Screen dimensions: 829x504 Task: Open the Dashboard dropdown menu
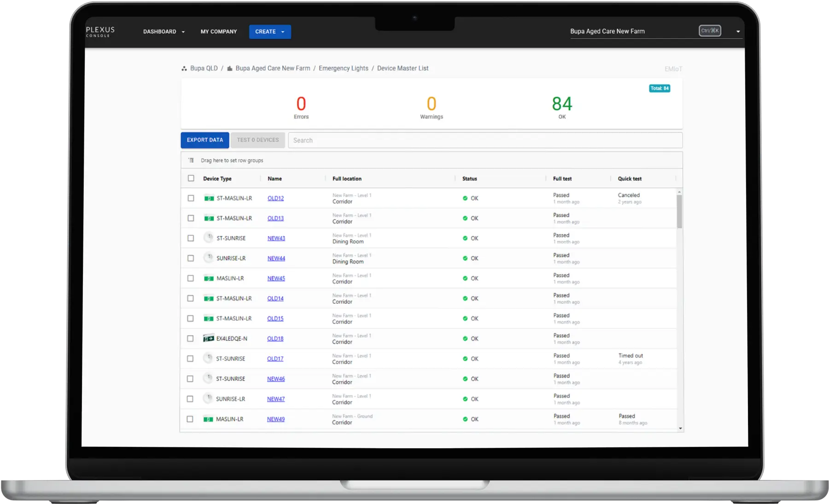click(x=163, y=32)
